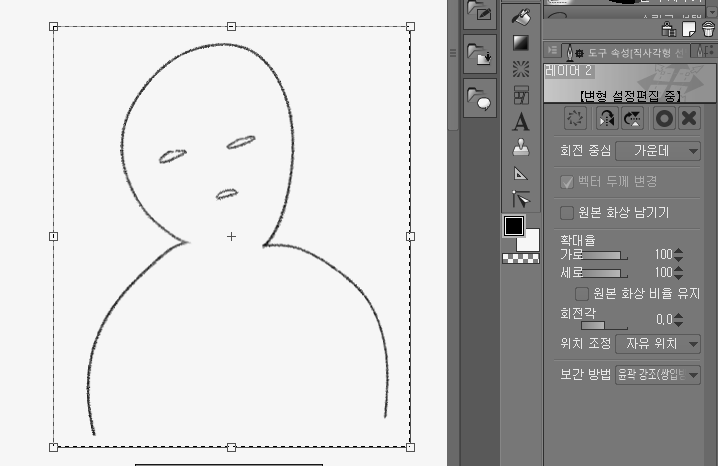Open the 회전 중심 dropdown
The height and width of the screenshot is (466, 718).
(657, 151)
